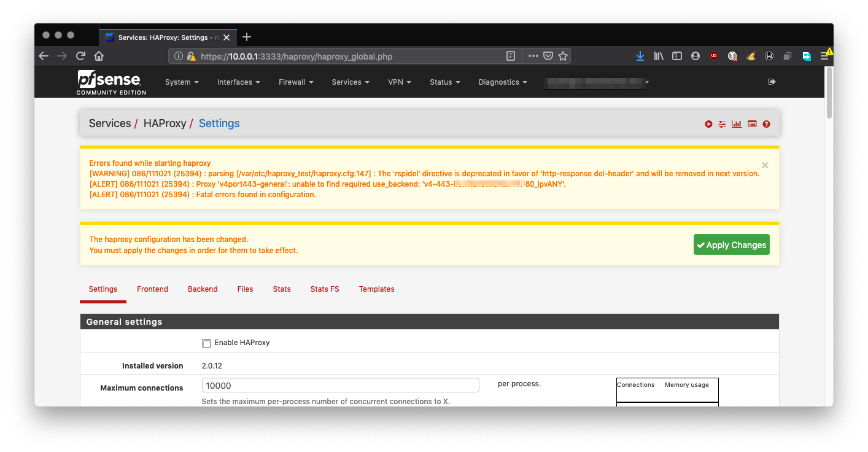Viewport: 868px width, 452px height.
Task: Click the HAProxy breadcrumb link
Action: pyautogui.click(x=165, y=123)
